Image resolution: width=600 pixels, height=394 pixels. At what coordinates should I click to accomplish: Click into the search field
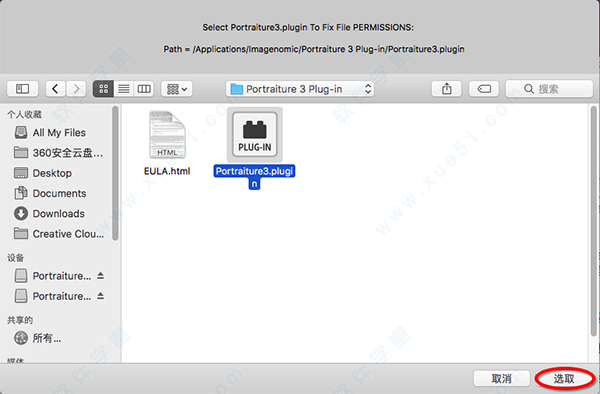549,89
